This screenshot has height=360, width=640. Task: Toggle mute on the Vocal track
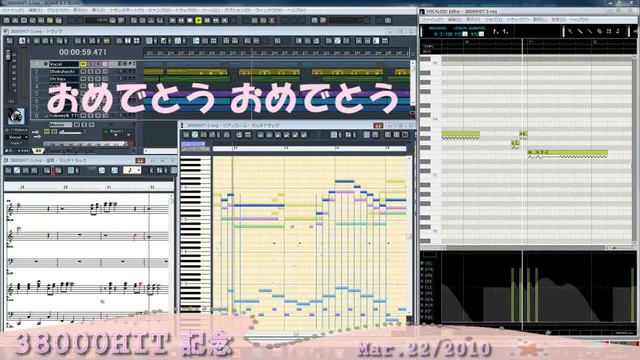pyautogui.click(x=83, y=64)
